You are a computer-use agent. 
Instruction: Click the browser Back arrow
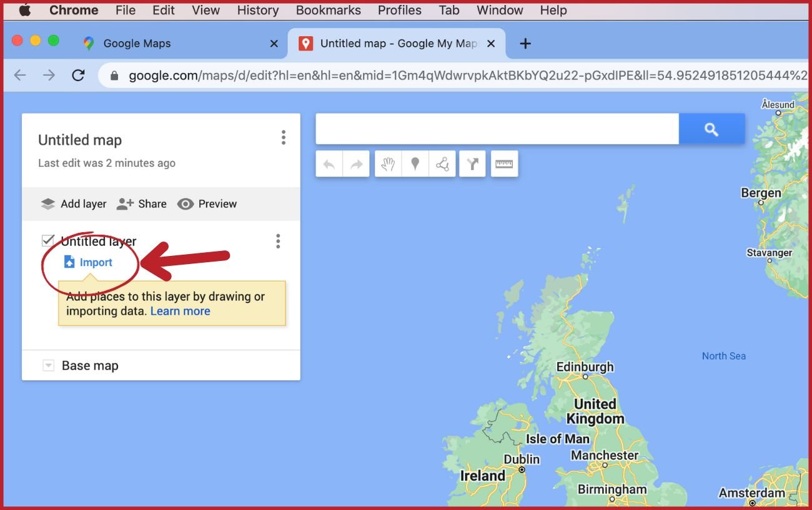click(x=20, y=76)
